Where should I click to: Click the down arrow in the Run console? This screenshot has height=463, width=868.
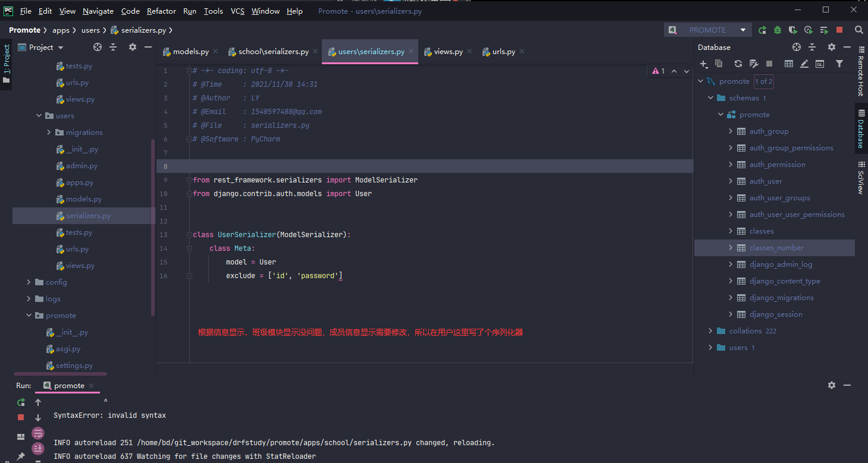pyautogui.click(x=38, y=418)
